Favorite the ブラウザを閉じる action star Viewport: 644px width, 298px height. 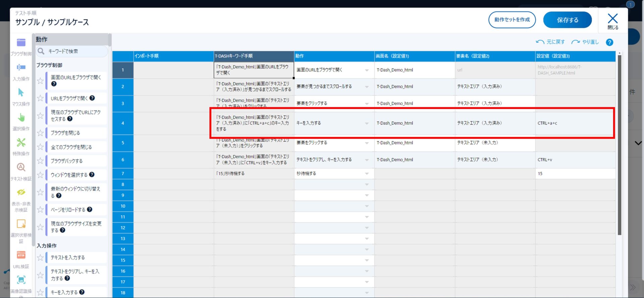click(x=41, y=133)
